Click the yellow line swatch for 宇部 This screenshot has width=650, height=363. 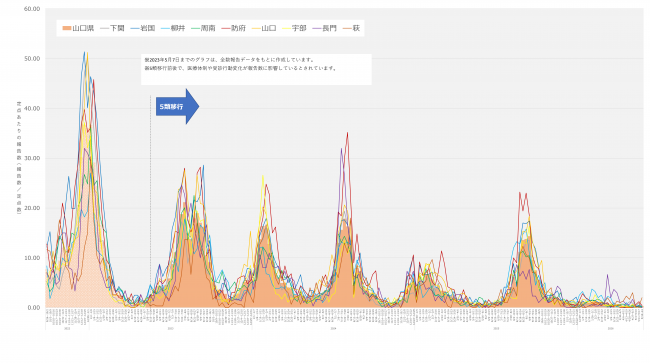(x=286, y=28)
